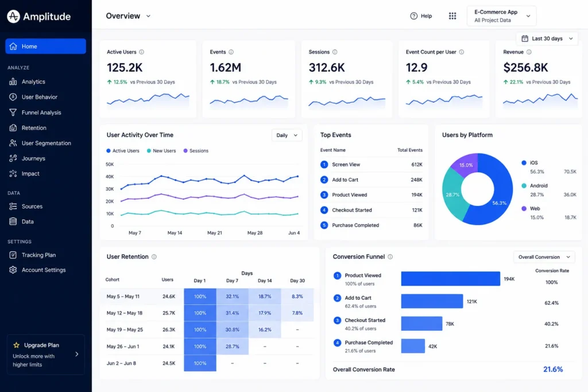Click the info icon beside Revenue
The width and height of the screenshot is (588, 392).
tap(529, 52)
